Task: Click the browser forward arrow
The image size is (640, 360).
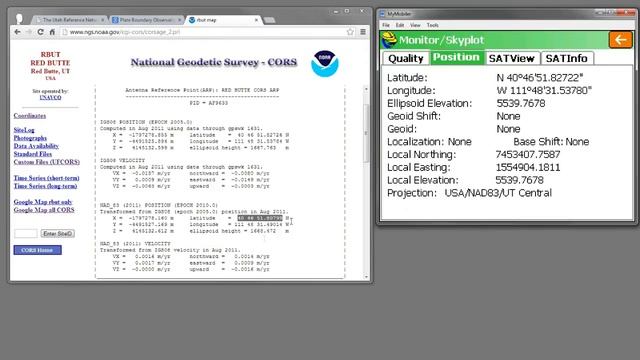Action: coord(29,32)
